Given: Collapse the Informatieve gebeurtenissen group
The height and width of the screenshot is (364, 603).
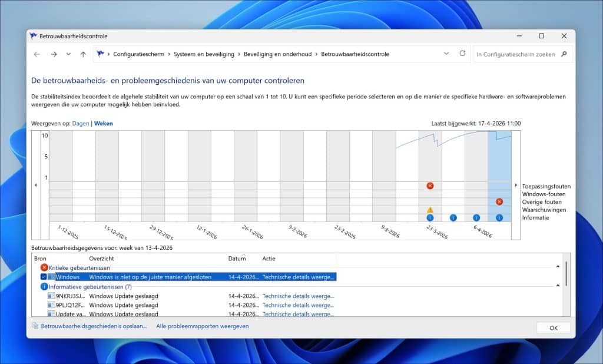Looking at the screenshot, I should (x=558, y=286).
